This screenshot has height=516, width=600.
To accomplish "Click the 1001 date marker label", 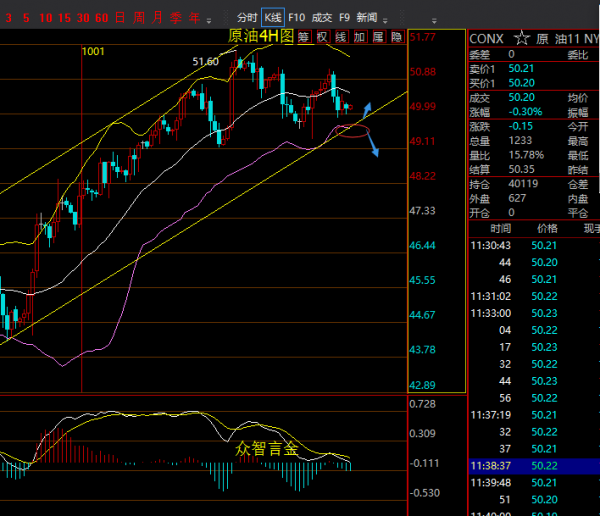I will tap(93, 51).
